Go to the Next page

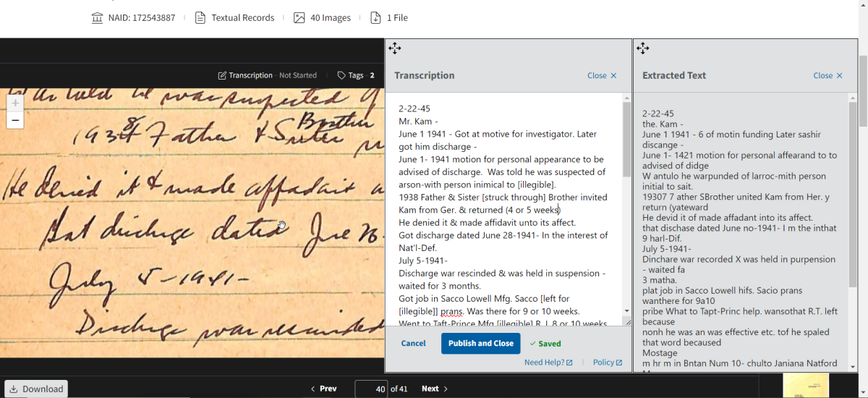tap(435, 389)
